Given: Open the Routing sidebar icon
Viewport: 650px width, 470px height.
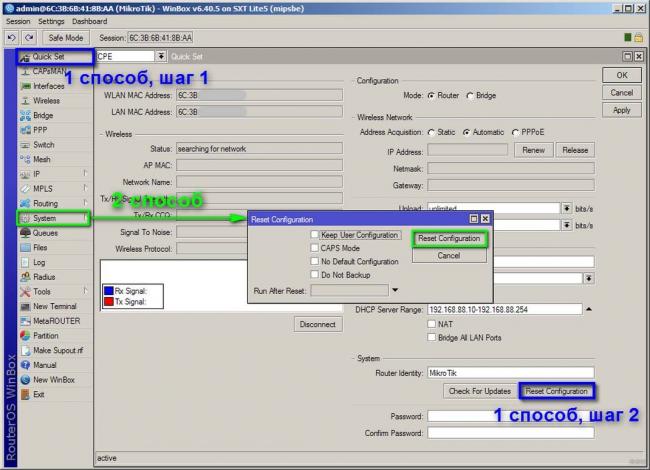Looking at the screenshot, I should (26, 204).
